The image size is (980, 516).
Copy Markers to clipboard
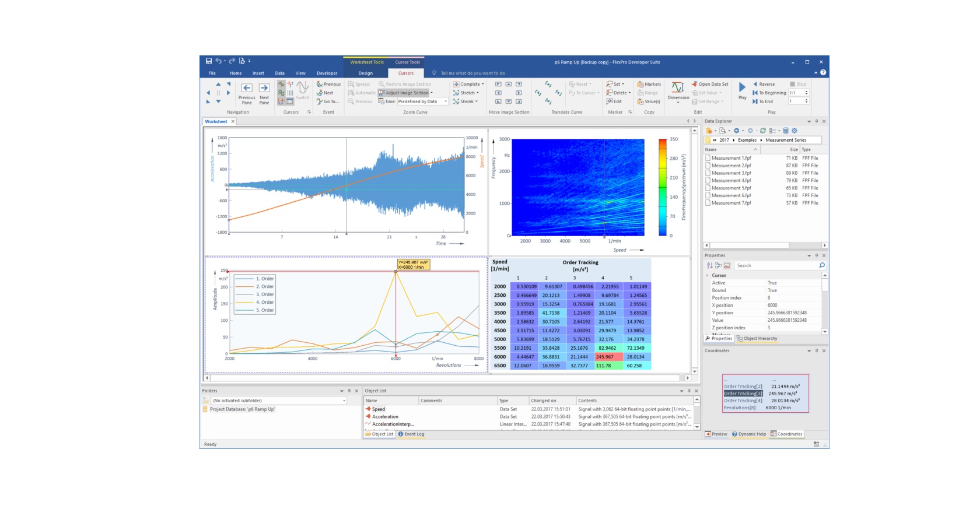(x=649, y=84)
